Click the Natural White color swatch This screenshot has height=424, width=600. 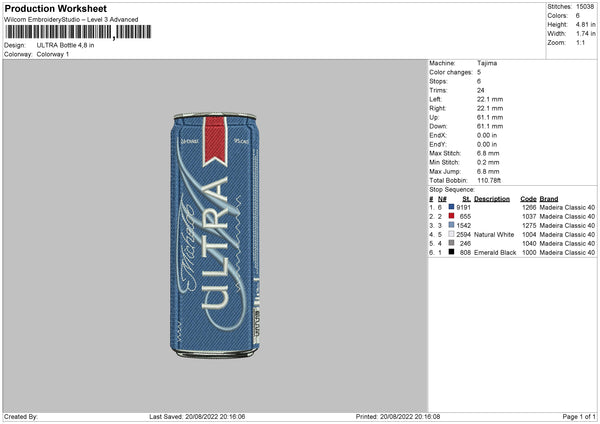pyautogui.click(x=451, y=234)
